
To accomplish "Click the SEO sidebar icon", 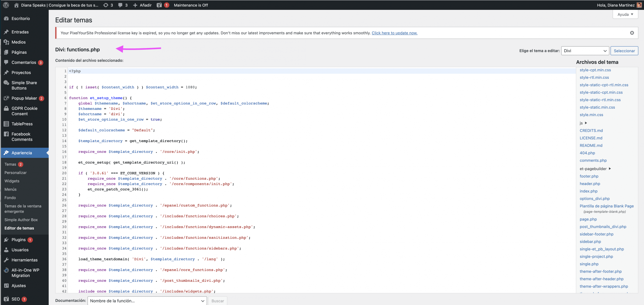I will tap(6, 299).
